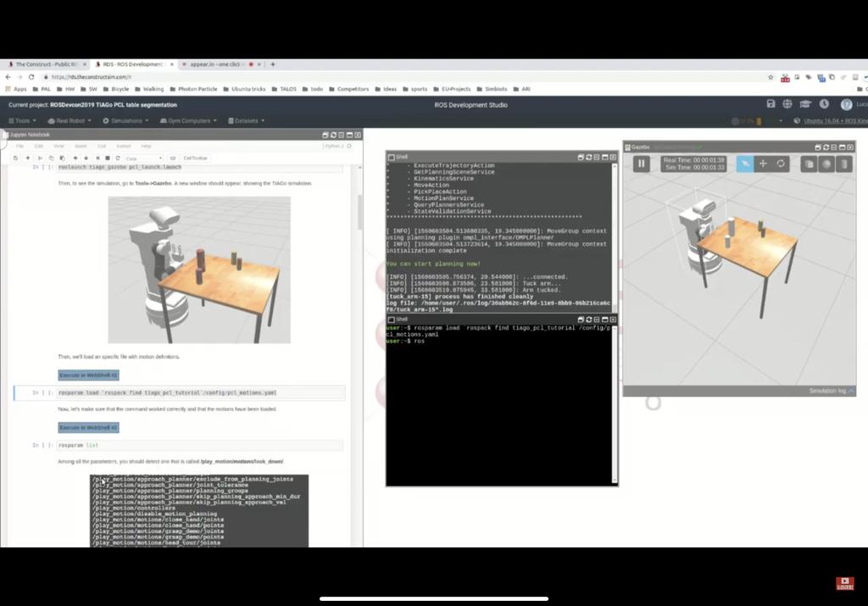Select the rotate mode in Gazebo
This screenshot has width=868, height=606.
[781, 164]
